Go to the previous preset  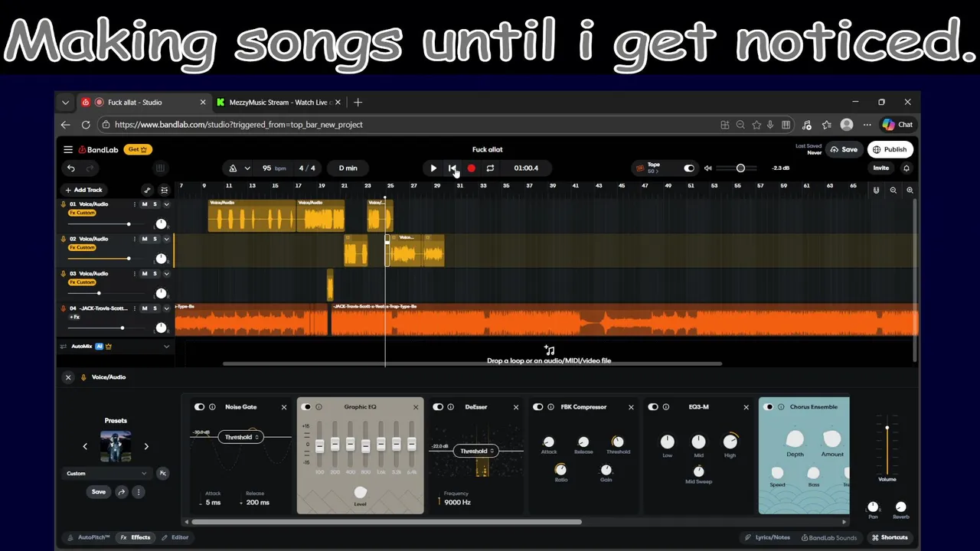click(x=85, y=446)
